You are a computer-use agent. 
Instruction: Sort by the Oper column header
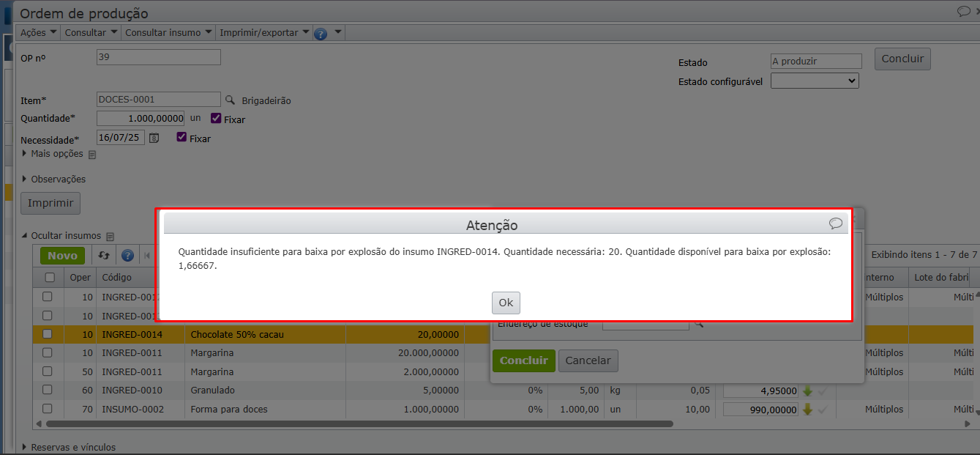click(80, 278)
